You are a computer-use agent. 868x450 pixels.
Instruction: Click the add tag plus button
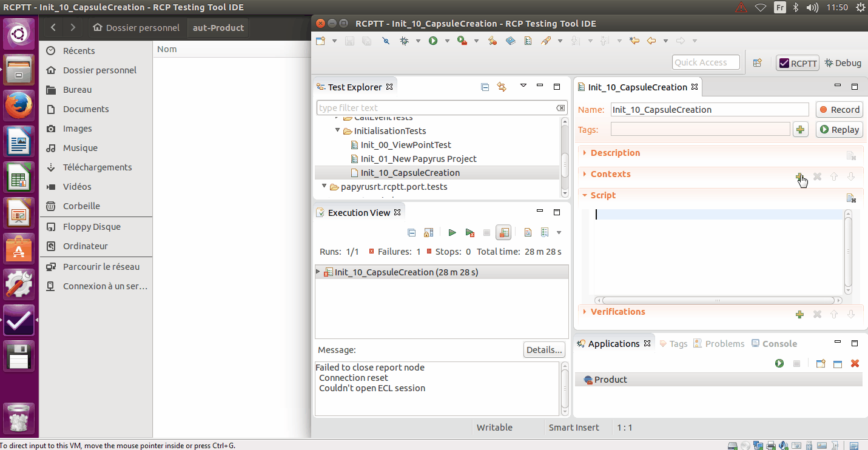coord(800,130)
